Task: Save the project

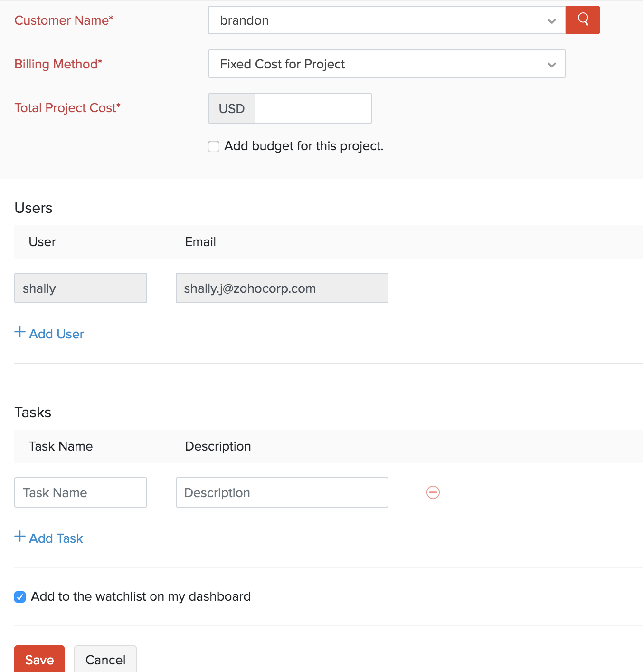Action: click(39, 660)
